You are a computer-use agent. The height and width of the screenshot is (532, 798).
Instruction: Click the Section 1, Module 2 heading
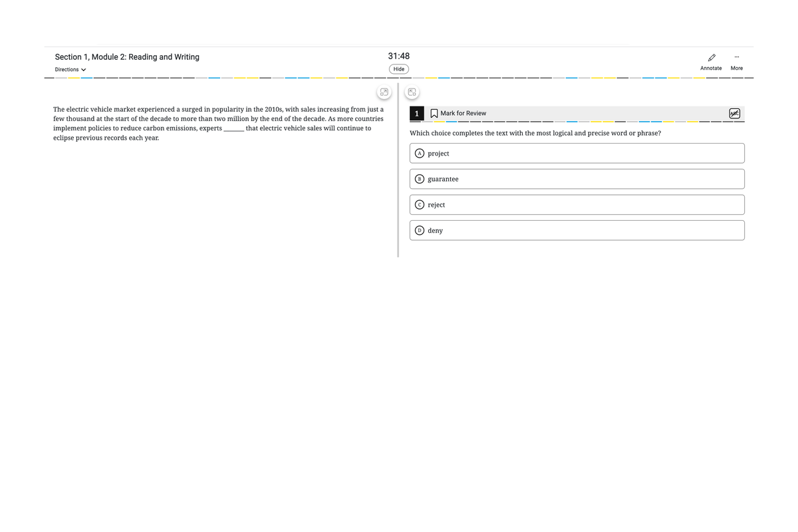pos(127,57)
